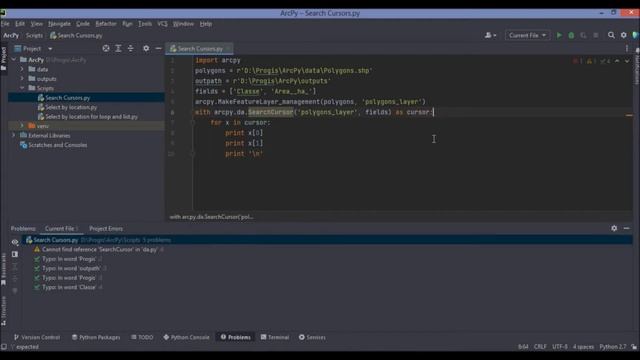Click 4 spaces indent setting

point(583,347)
